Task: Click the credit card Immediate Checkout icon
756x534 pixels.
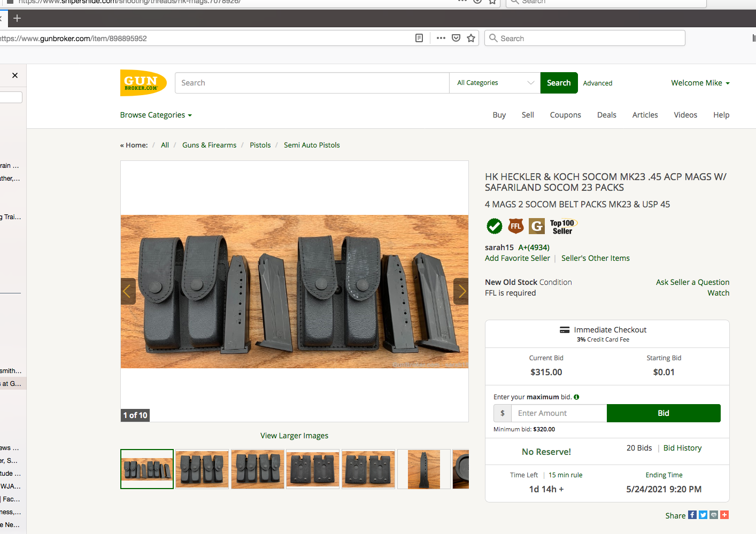Action: (565, 330)
